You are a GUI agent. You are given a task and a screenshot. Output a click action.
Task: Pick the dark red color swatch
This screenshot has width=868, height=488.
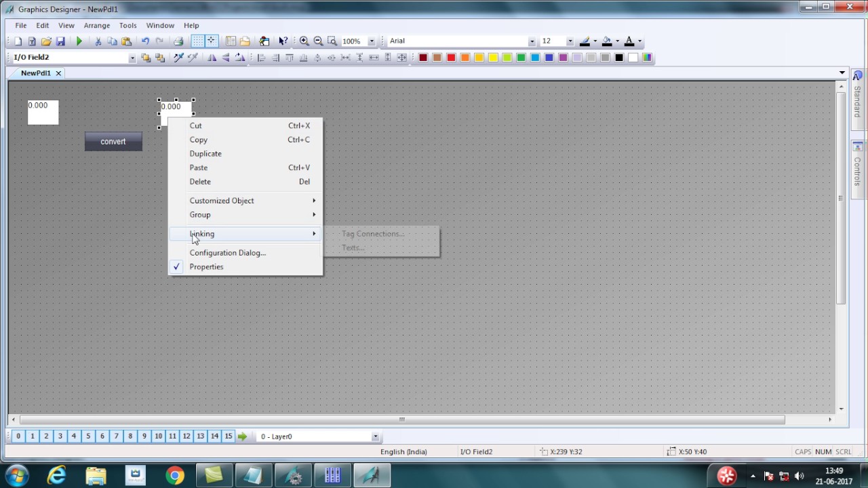pos(423,58)
